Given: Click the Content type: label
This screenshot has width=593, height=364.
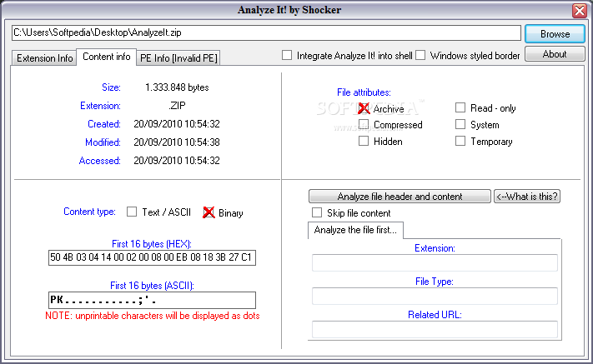Looking at the screenshot, I should (89, 212).
